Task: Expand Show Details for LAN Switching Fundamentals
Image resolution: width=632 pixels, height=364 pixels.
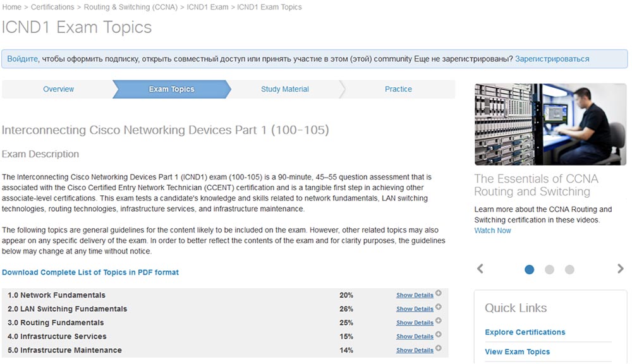Action: (415, 309)
